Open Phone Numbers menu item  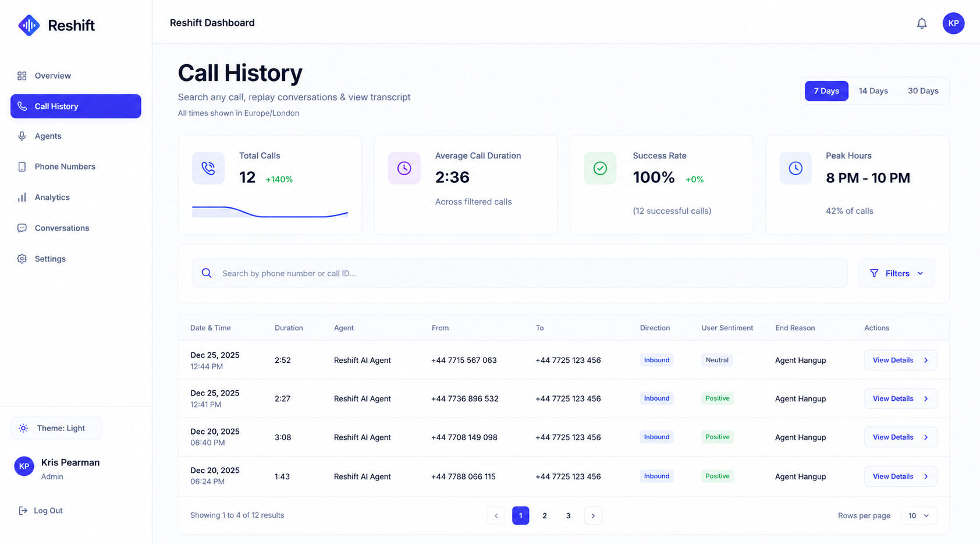click(x=76, y=167)
